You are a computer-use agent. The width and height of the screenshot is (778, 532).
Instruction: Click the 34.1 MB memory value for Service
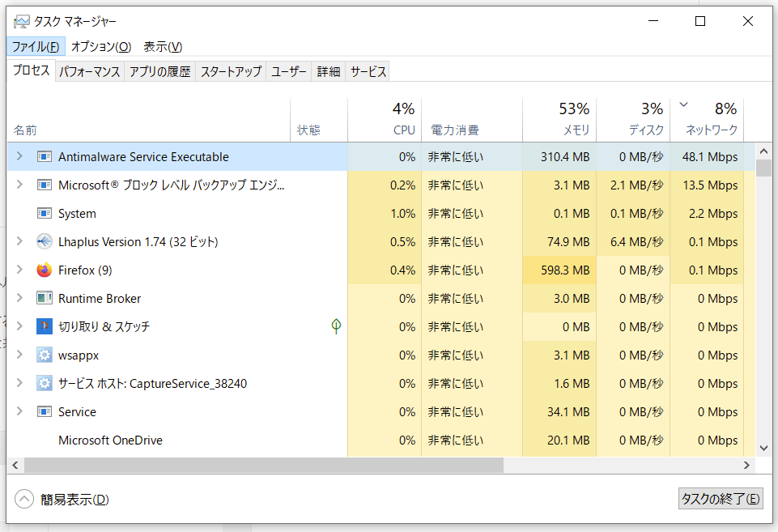pos(568,411)
